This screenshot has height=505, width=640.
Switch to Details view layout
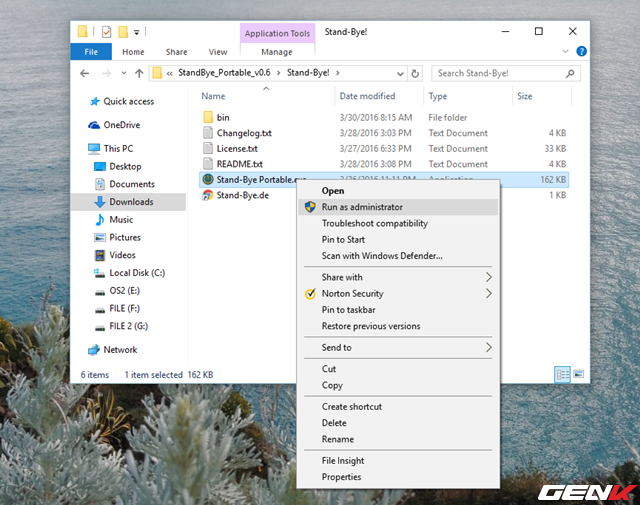click(x=561, y=374)
